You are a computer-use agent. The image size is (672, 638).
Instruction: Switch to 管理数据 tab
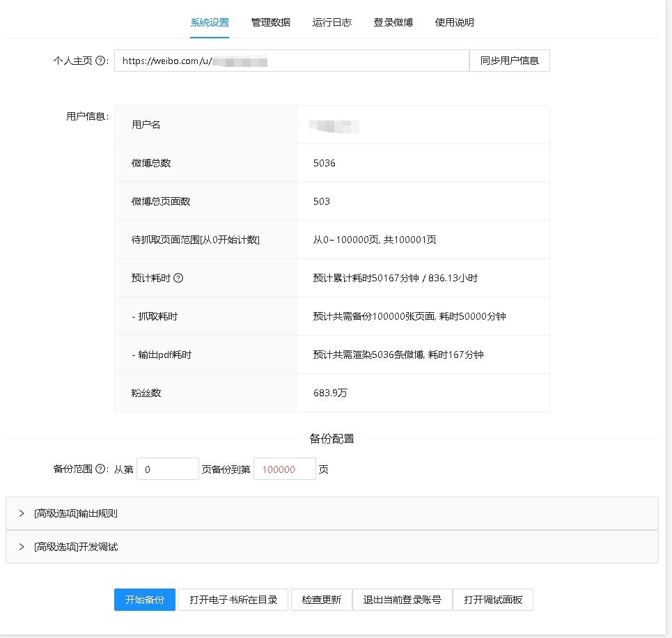pos(270,22)
